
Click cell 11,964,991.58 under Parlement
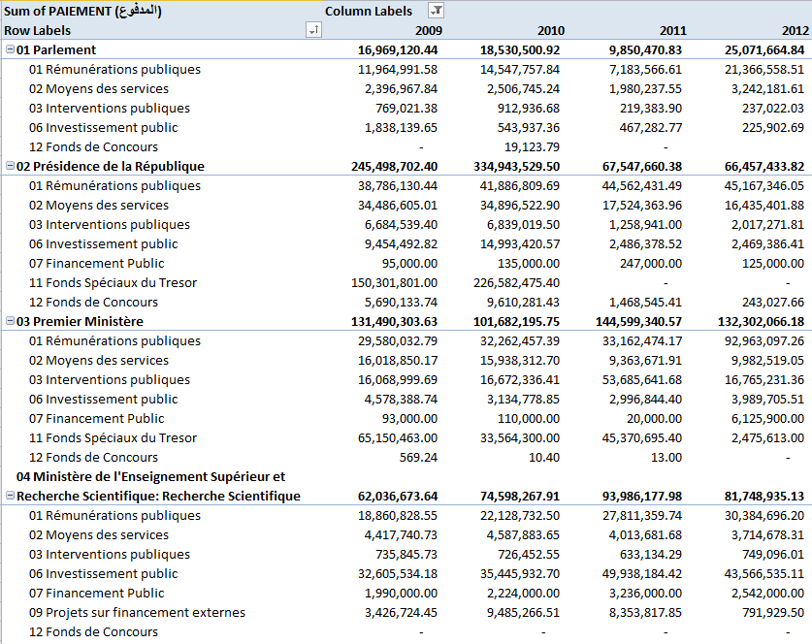point(398,70)
